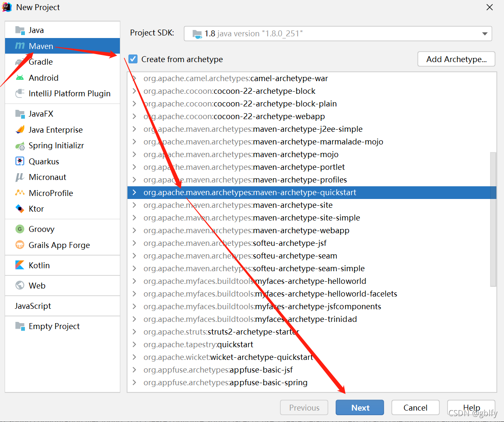Image resolution: width=504 pixels, height=422 pixels.
Task: Click the Next button
Action: click(360, 408)
